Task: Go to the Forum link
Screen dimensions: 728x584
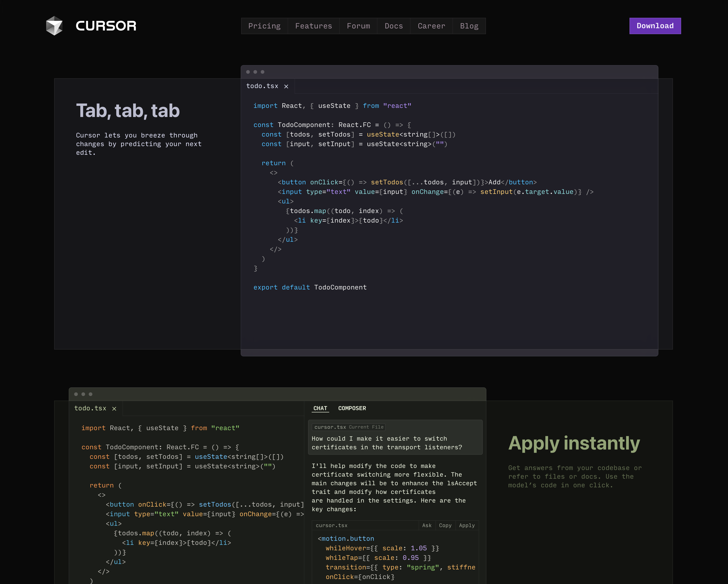Action: [358, 26]
